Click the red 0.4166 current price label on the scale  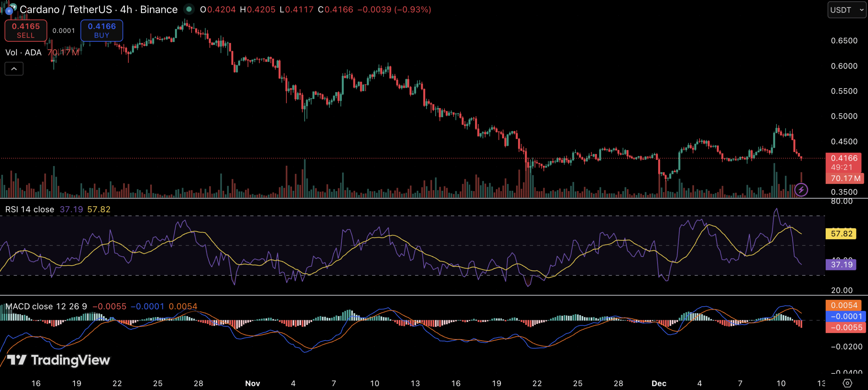(x=844, y=158)
